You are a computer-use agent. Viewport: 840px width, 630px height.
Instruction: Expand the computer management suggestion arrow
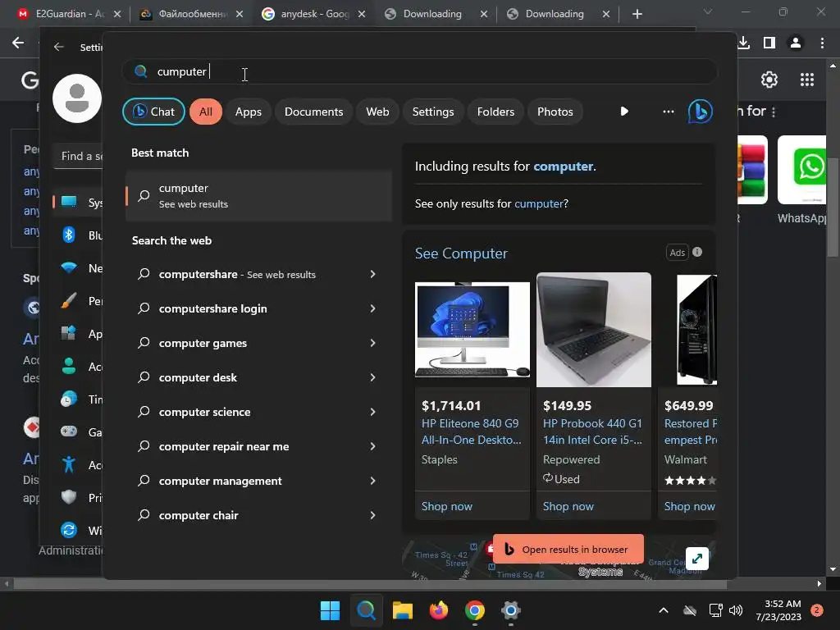tap(373, 481)
